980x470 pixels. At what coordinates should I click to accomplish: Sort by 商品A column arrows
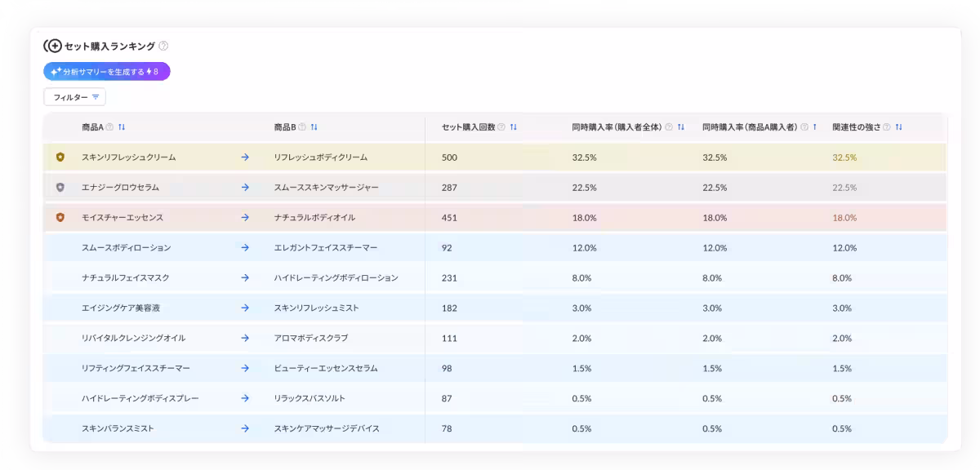tap(122, 126)
